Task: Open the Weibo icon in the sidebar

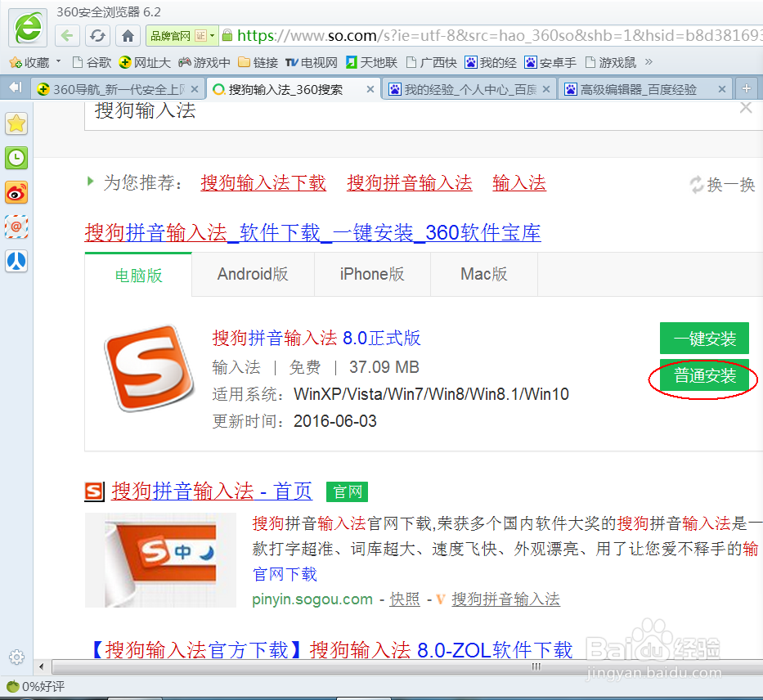Action: pyautogui.click(x=16, y=193)
